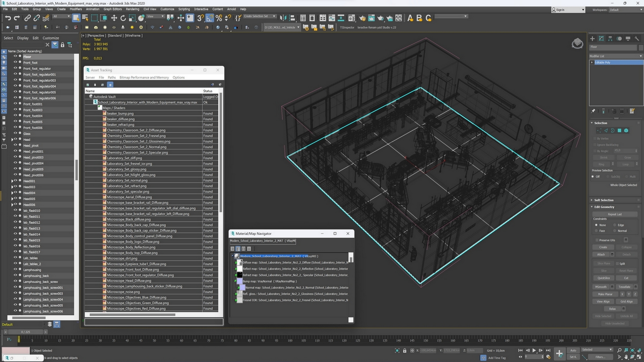Select Edge sub-object level icon

coord(606,131)
